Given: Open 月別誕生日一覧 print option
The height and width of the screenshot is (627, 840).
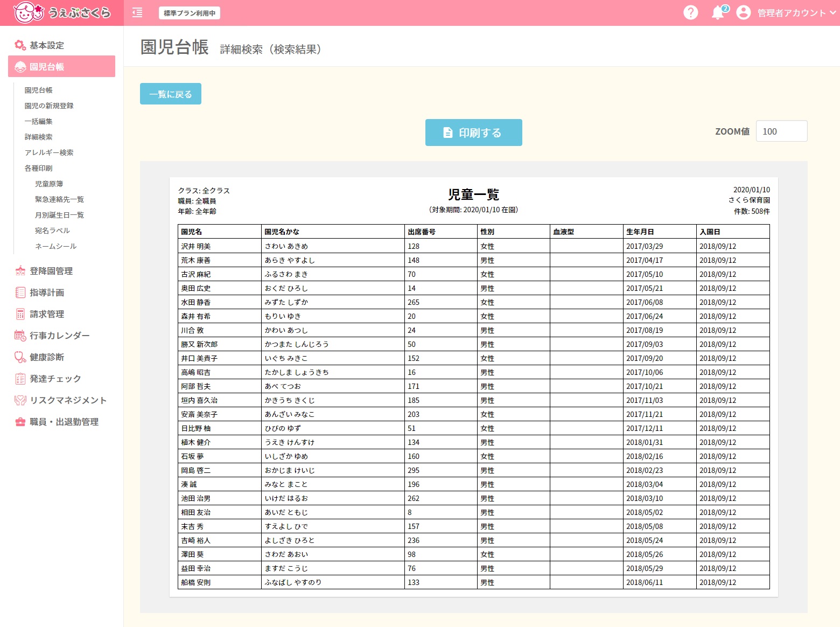Looking at the screenshot, I should click(x=60, y=215).
